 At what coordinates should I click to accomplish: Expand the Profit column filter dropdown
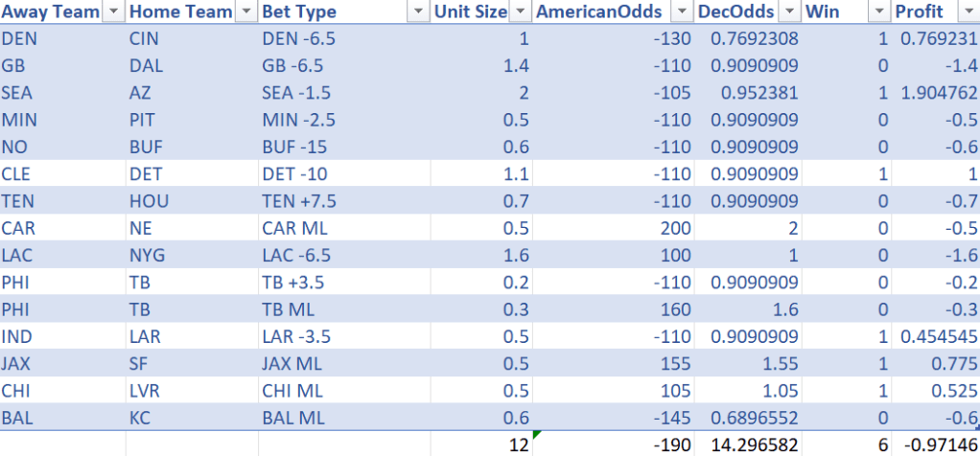click(x=966, y=11)
